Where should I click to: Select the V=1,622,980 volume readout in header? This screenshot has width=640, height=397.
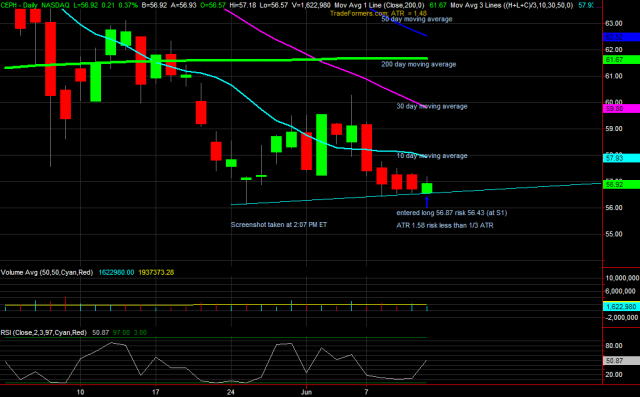311,5
